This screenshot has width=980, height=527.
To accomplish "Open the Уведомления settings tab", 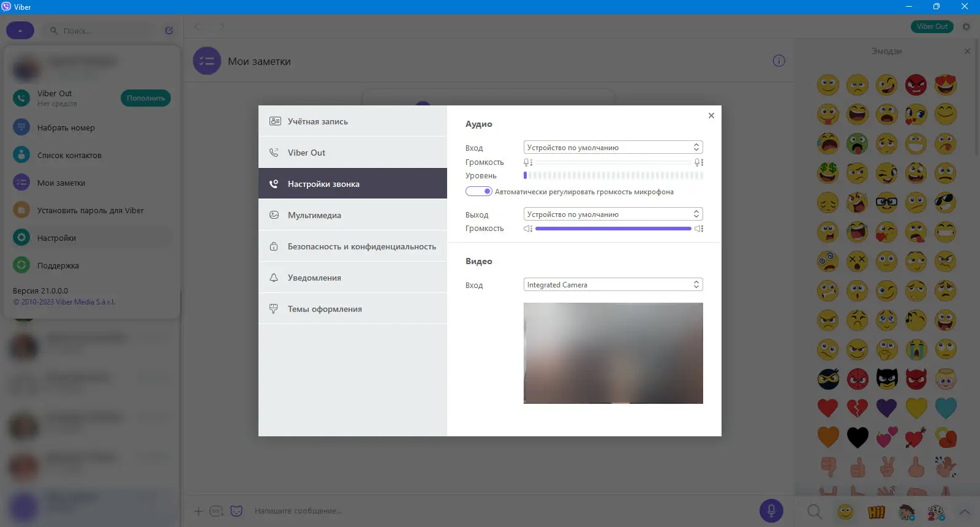I will point(353,278).
